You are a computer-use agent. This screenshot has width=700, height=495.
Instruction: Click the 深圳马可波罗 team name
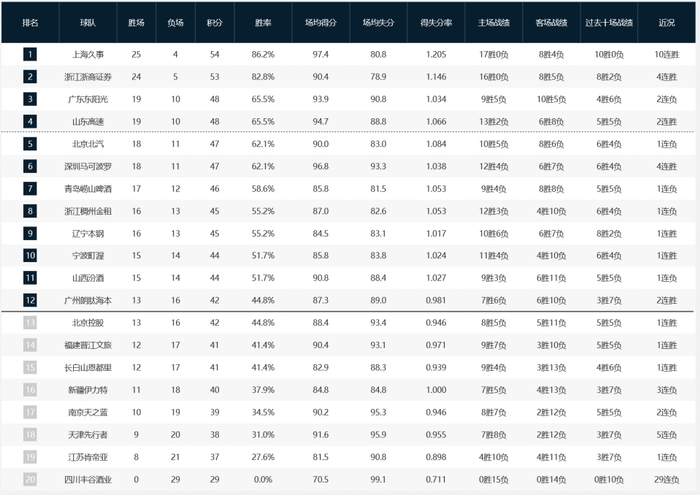(90, 166)
